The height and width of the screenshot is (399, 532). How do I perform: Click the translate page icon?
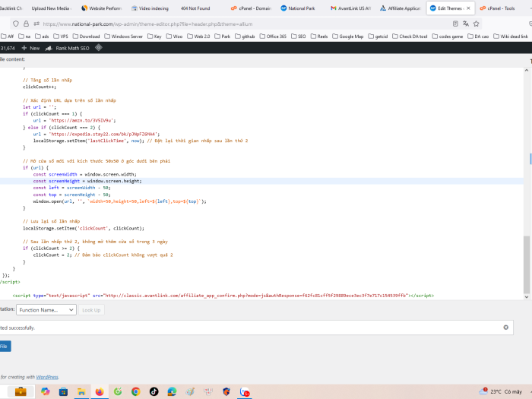pos(466,24)
